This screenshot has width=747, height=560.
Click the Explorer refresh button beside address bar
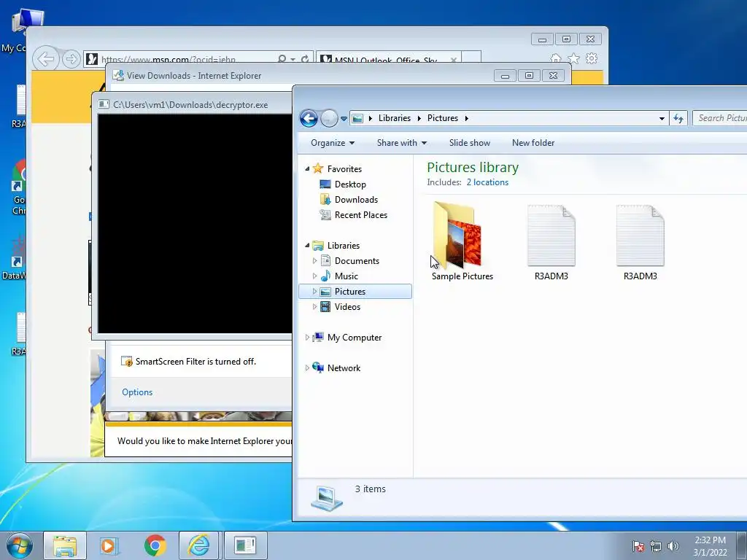coord(678,118)
